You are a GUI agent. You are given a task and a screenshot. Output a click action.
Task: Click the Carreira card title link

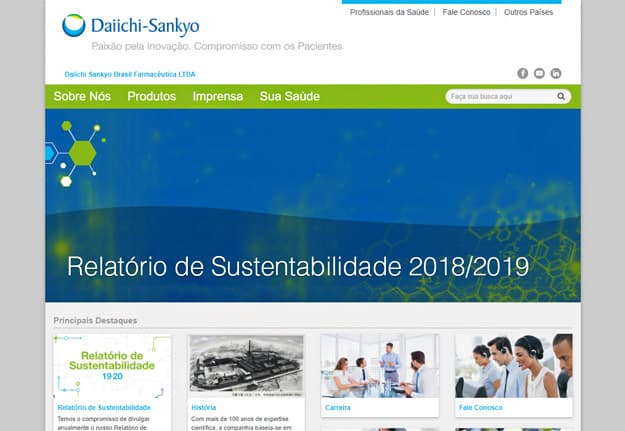pos(338,407)
